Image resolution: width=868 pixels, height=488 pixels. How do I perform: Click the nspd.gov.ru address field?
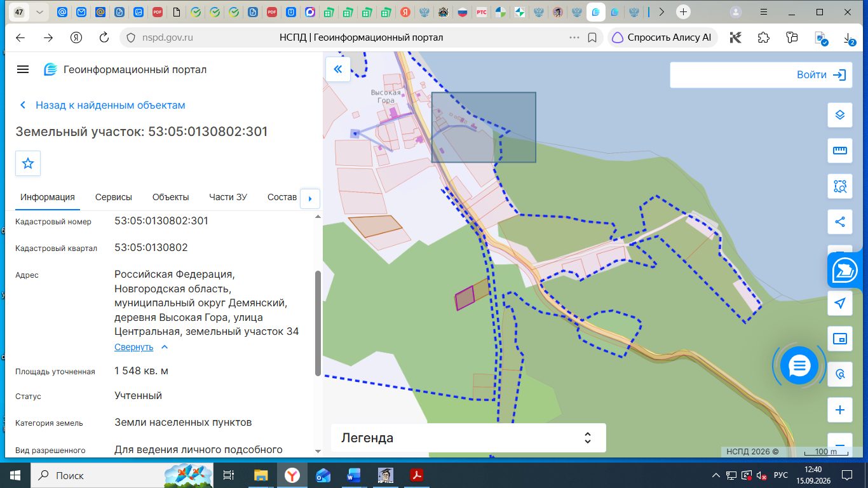tap(167, 37)
